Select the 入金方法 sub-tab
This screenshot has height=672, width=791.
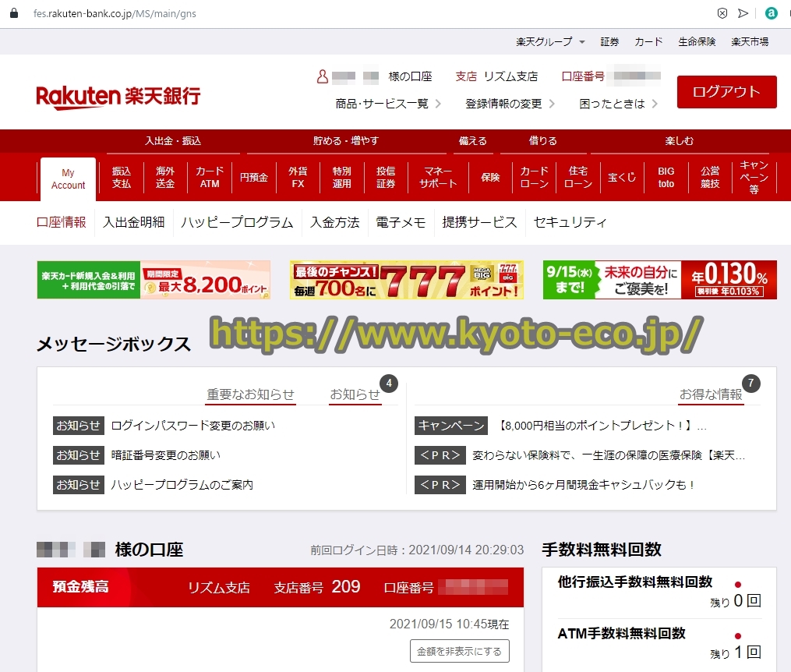[x=335, y=222]
